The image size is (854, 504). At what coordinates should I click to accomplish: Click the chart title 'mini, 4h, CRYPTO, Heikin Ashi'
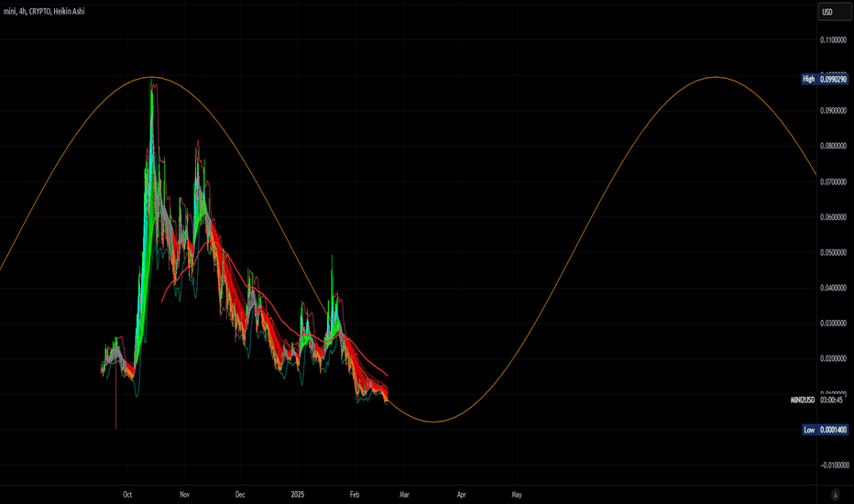(44, 11)
